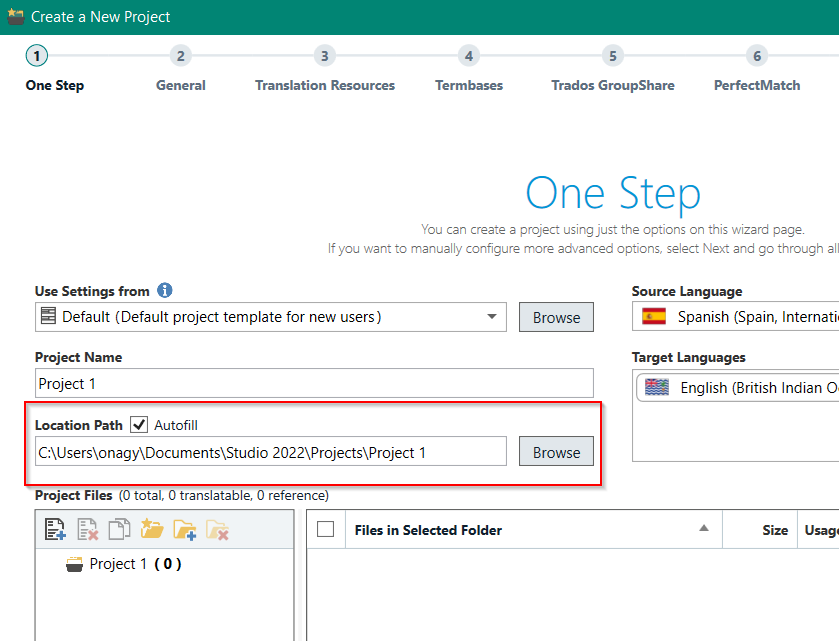Go to step 1 One Step
This screenshot has height=641, width=839.
[37, 56]
